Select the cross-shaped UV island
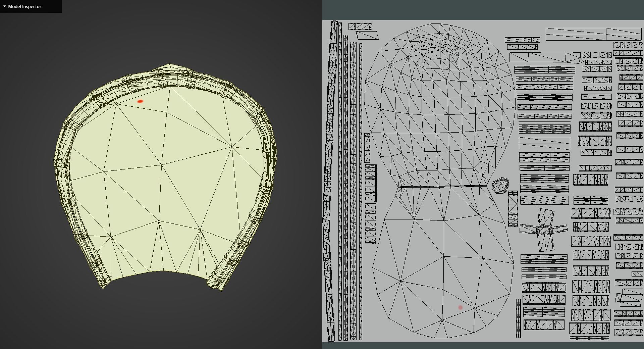644x349 pixels. (544, 230)
